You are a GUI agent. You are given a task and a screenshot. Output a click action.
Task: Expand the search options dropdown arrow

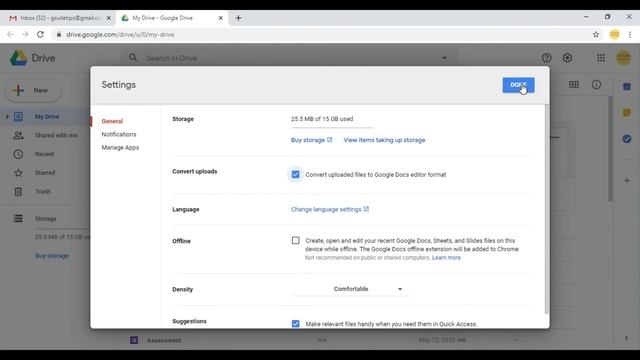pyautogui.click(x=444, y=58)
